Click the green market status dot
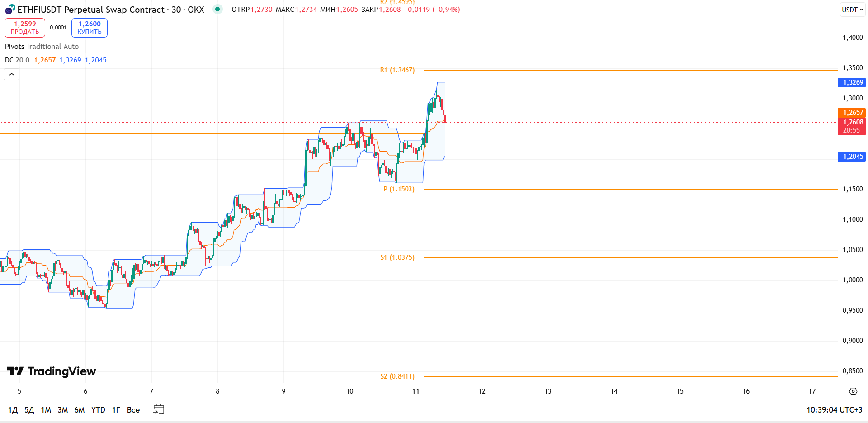Viewport: 868px width, 423px height. tap(217, 9)
